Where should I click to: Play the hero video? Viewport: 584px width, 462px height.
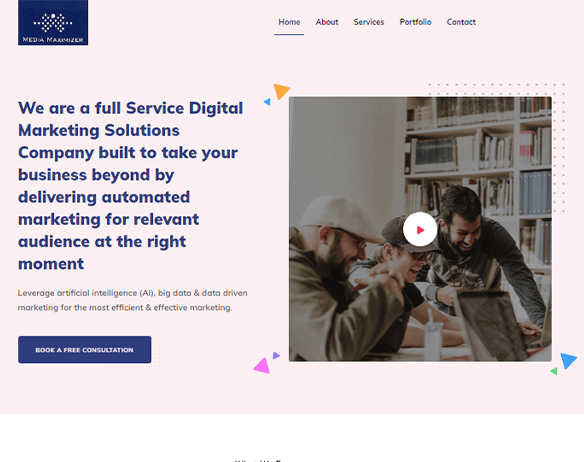pos(420,230)
